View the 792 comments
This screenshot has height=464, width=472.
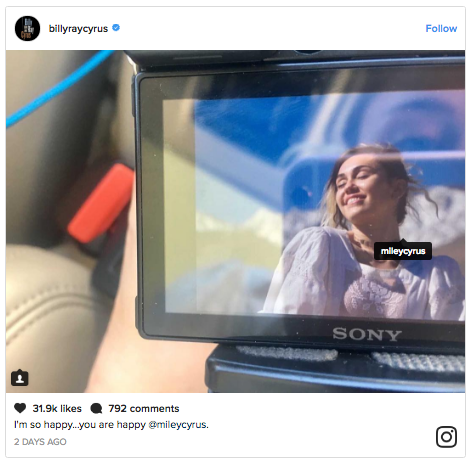point(144,409)
